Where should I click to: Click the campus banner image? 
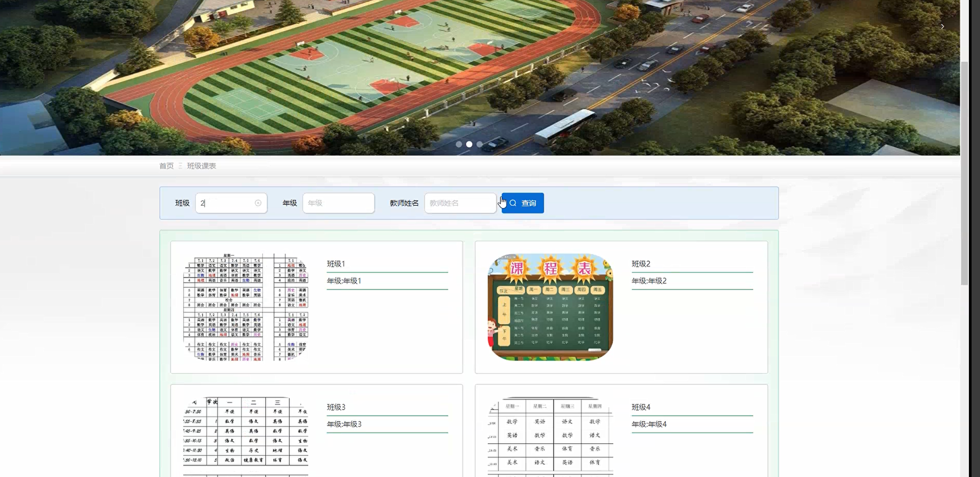[480, 78]
